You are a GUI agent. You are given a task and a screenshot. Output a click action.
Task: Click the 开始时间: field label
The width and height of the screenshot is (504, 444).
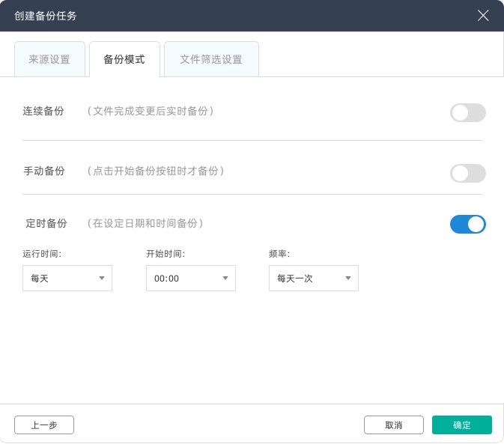click(x=165, y=254)
